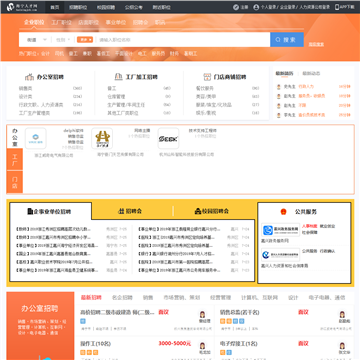Switch to the 工厂 vertical side tab

click(x=15, y=160)
